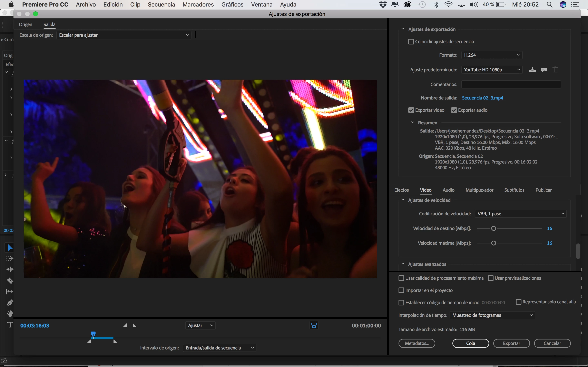
Task: Uncheck Exportar audio
Action: [x=454, y=110]
